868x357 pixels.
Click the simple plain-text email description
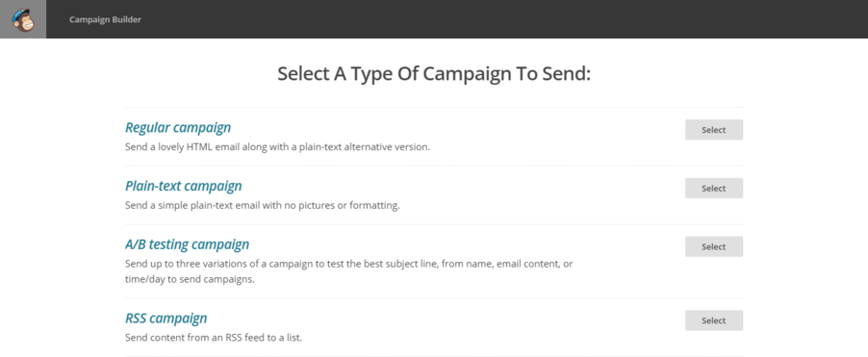[263, 206]
